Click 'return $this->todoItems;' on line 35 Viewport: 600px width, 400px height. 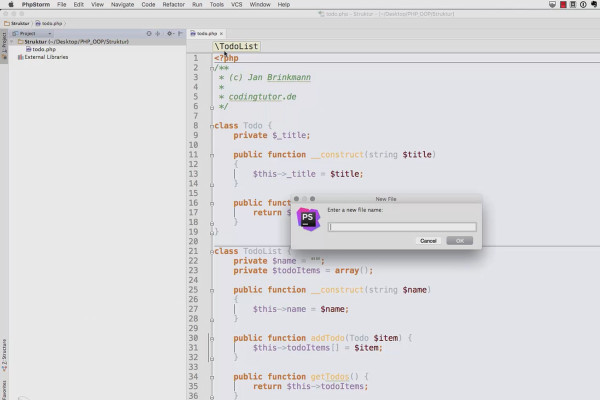click(310, 387)
